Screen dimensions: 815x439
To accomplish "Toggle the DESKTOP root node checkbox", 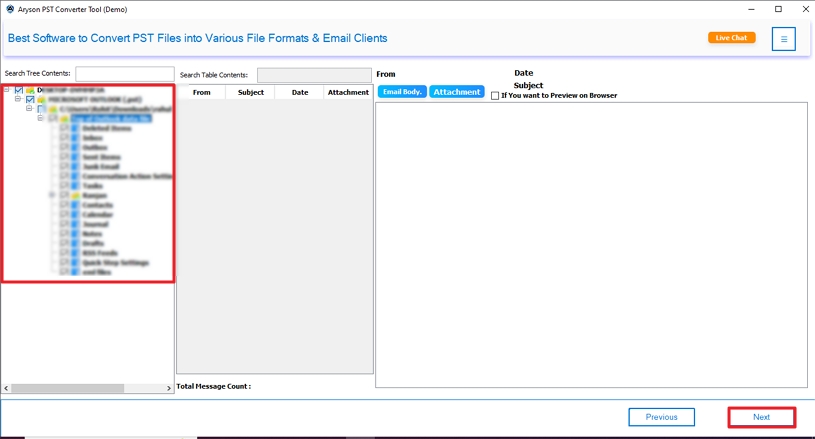I will [19, 90].
